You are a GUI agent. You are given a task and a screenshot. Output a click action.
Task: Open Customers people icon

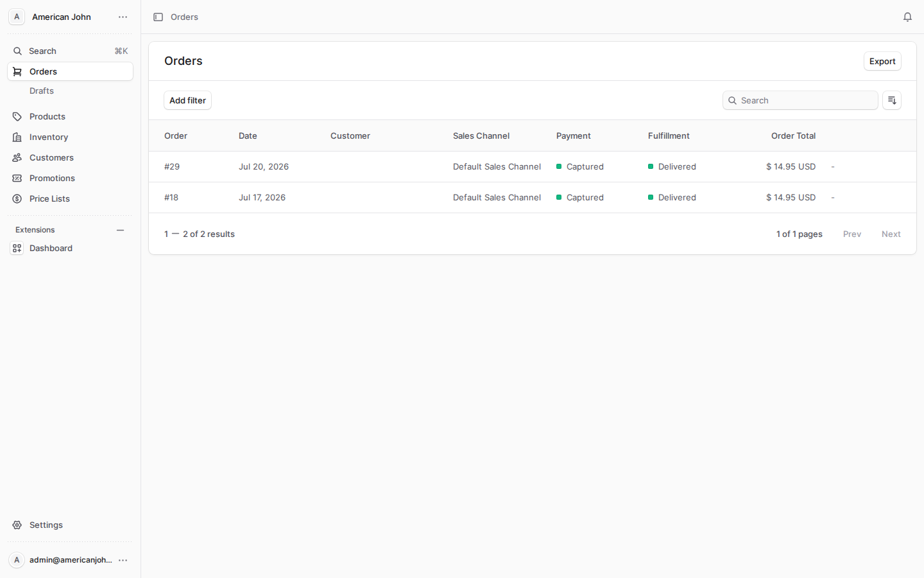17,158
